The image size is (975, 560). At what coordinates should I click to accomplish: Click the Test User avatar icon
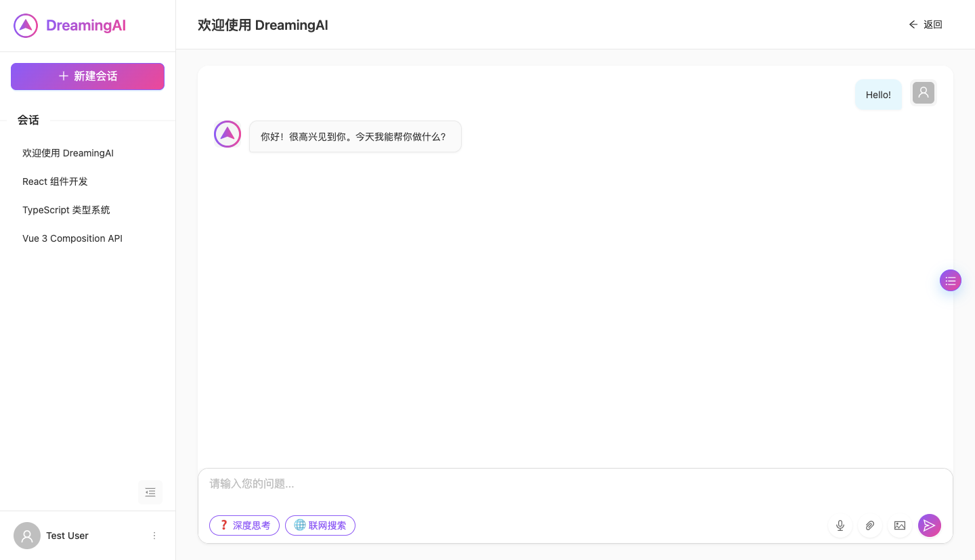[27, 536]
